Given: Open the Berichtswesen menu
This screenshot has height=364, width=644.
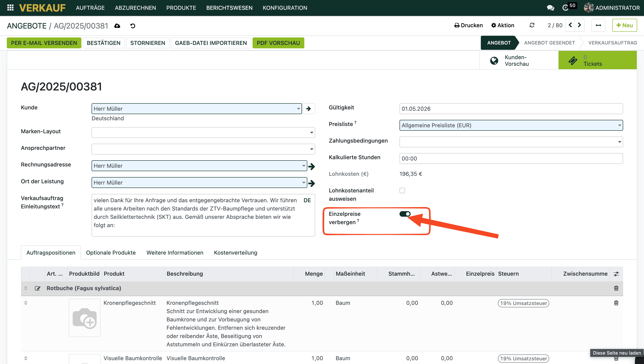Looking at the screenshot, I should (229, 8).
